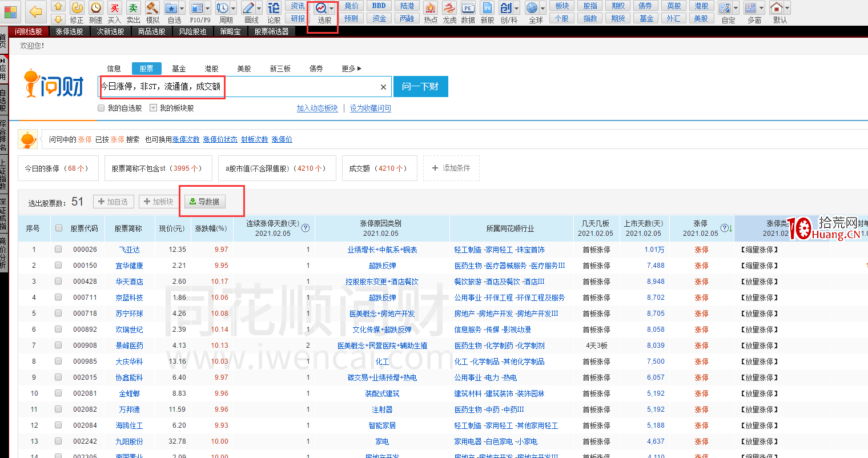The image size is (868, 458).
Task: Click the 导数据 export button
Action: pyautogui.click(x=205, y=202)
